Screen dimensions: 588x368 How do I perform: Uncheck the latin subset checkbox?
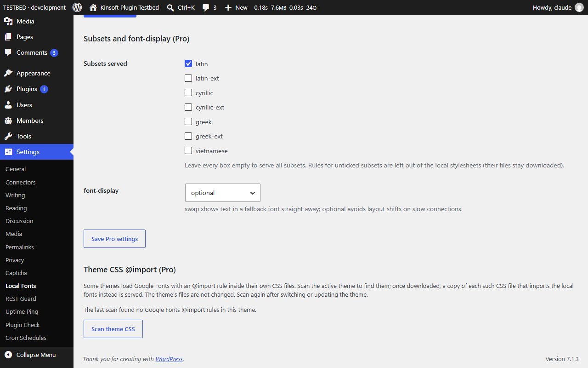point(188,63)
